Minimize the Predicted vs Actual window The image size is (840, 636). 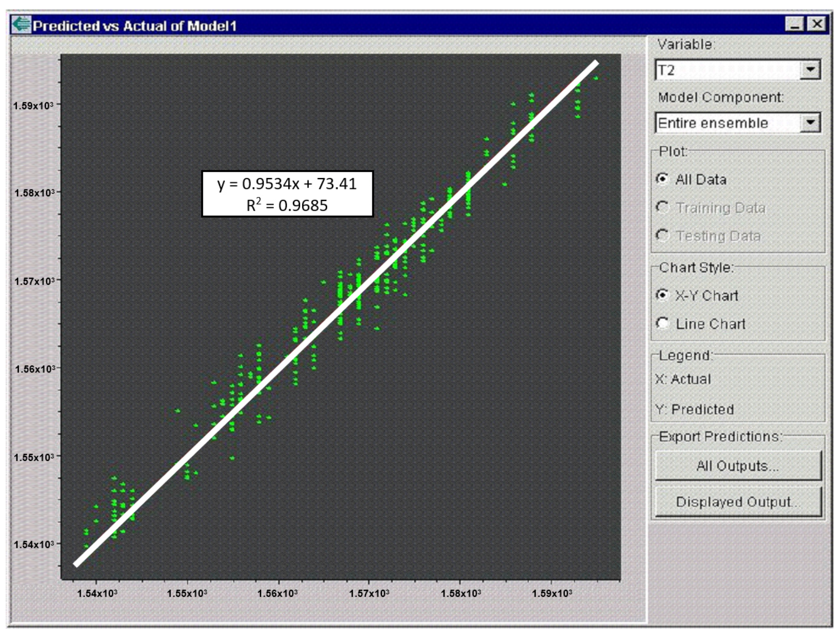795,25
